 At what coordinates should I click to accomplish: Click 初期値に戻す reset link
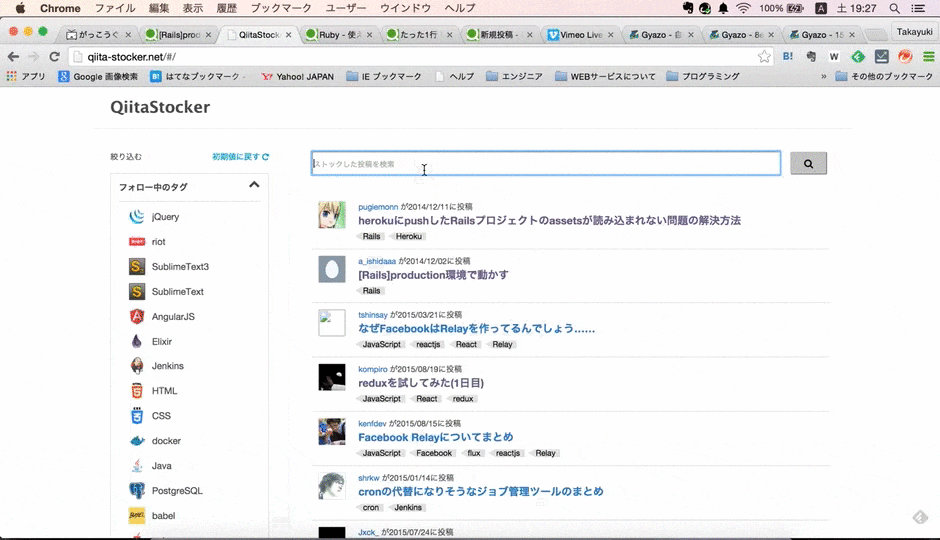pyautogui.click(x=240, y=156)
